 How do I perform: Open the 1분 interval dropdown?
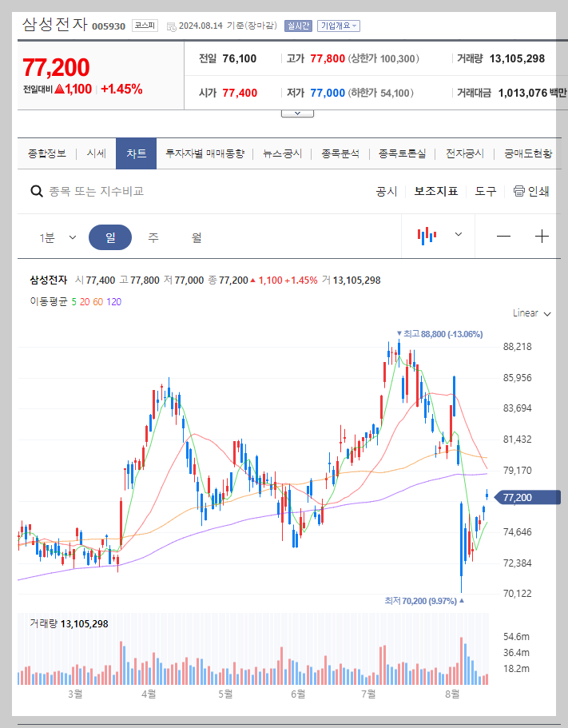54,237
